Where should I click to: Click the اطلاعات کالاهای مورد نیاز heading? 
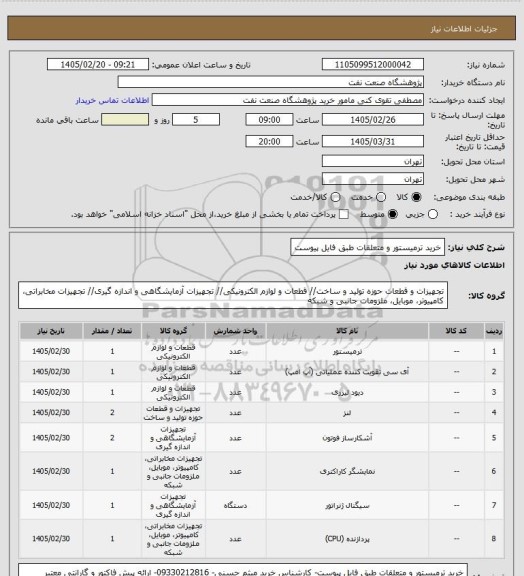454,265
